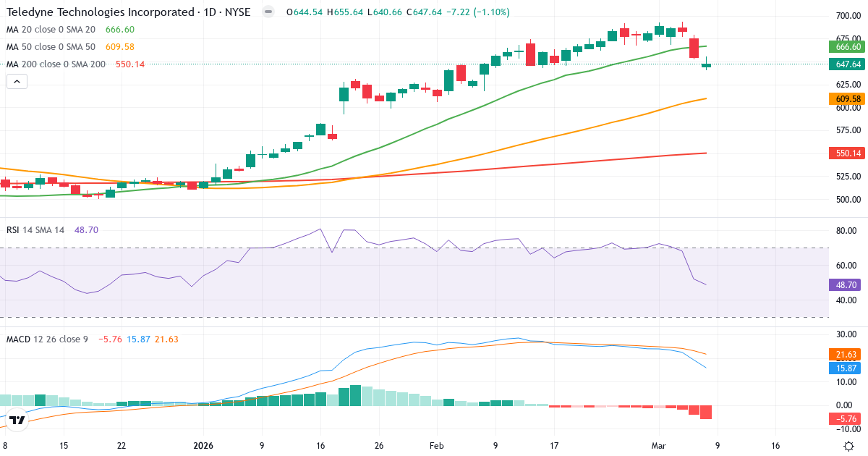Click the green 666.60 price label
Screen dimensions: 868x456
[x=847, y=46]
